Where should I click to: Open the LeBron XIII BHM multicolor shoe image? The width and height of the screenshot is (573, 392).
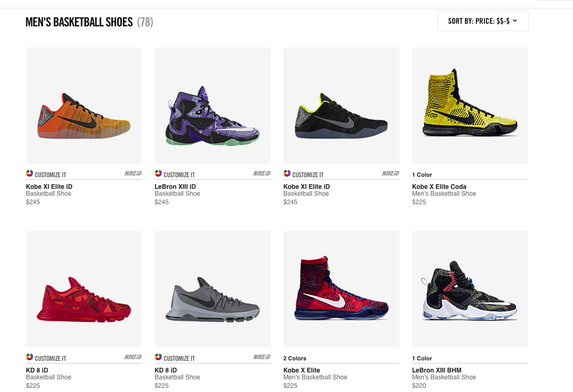(470, 289)
